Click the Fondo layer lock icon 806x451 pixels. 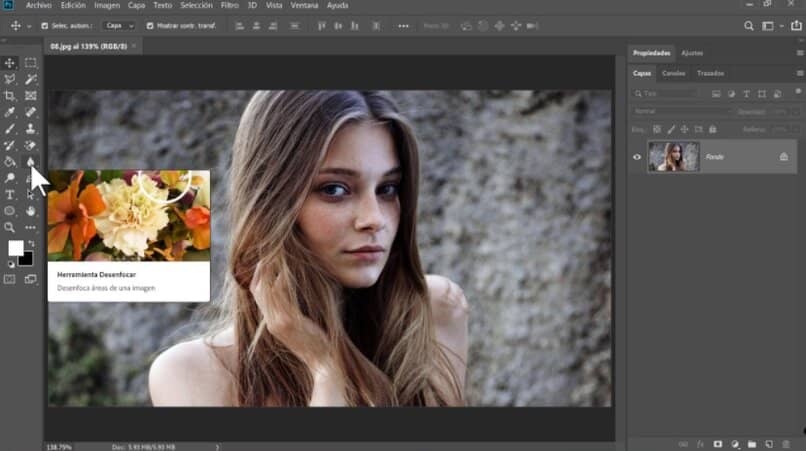click(783, 156)
